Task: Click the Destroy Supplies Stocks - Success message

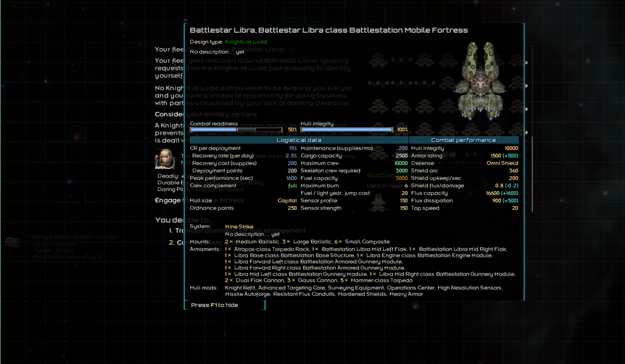Action: [73, 237]
